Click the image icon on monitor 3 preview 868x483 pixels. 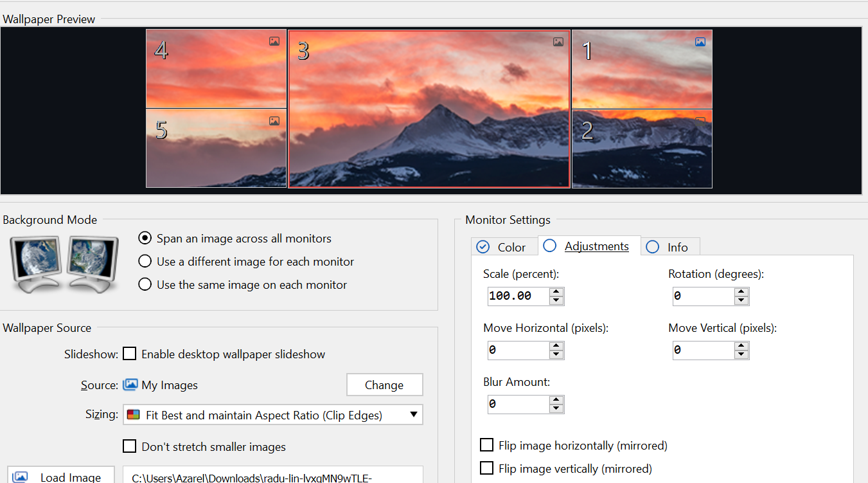558,42
